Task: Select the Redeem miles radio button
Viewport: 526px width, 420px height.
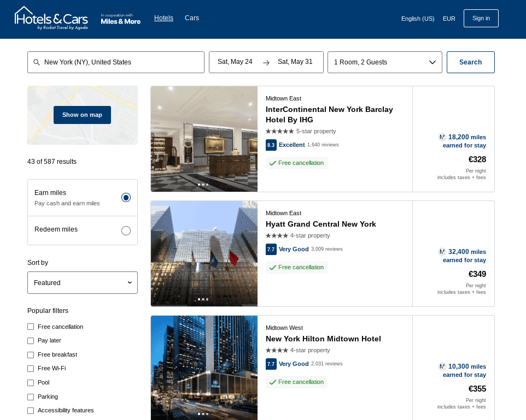Action: (126, 230)
